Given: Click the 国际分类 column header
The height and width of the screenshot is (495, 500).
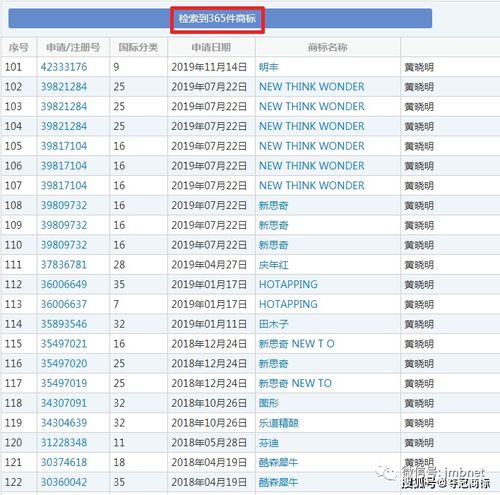Looking at the screenshot, I should [x=138, y=48].
